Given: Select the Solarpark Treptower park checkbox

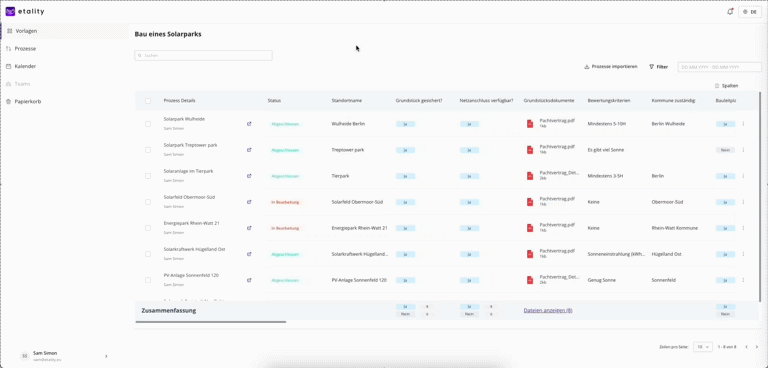Looking at the screenshot, I should click(148, 150).
